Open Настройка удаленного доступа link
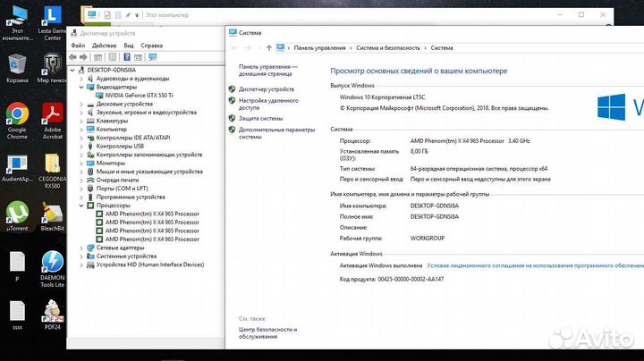The width and height of the screenshot is (644, 361). [x=268, y=104]
